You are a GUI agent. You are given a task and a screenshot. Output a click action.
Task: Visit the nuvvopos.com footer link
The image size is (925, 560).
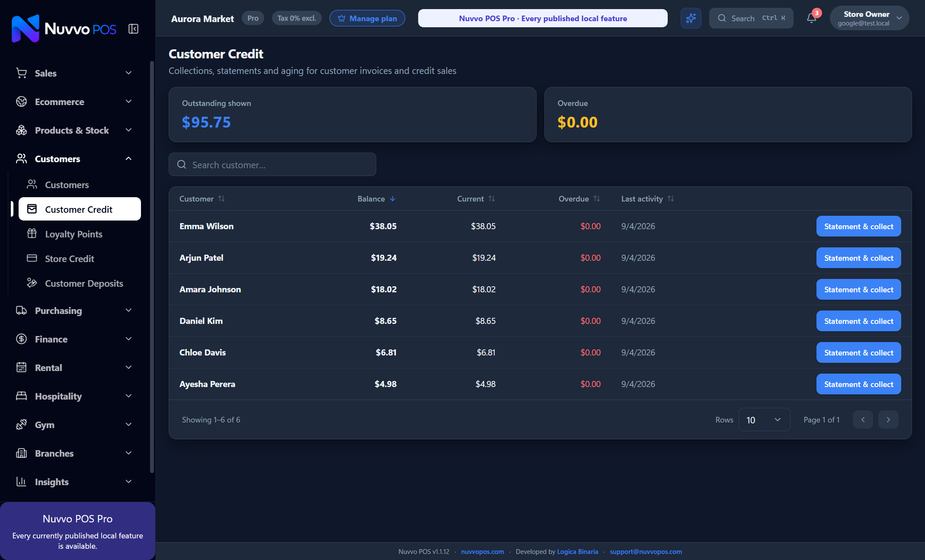click(482, 551)
